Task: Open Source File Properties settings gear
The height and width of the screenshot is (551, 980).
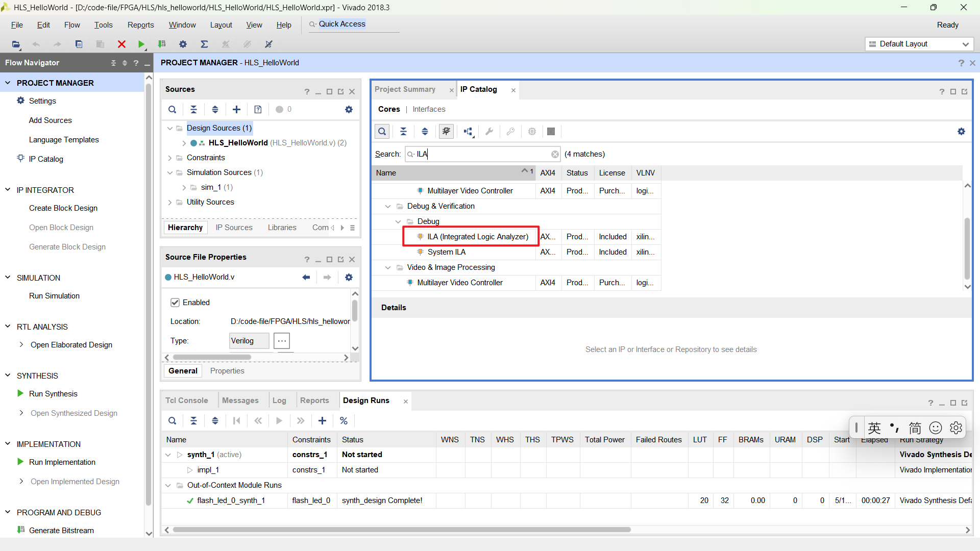Action: [349, 277]
